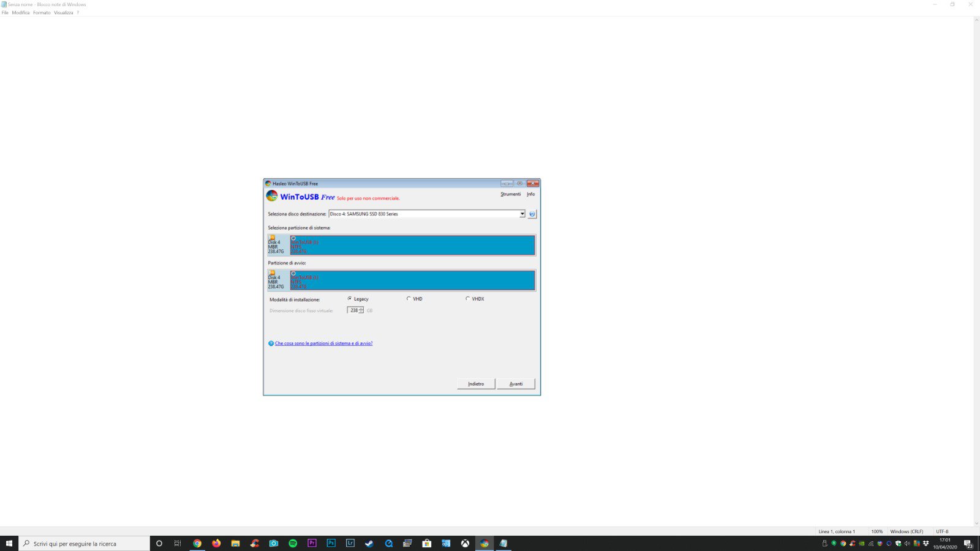Open the Xbox app in taskbar

click(465, 544)
